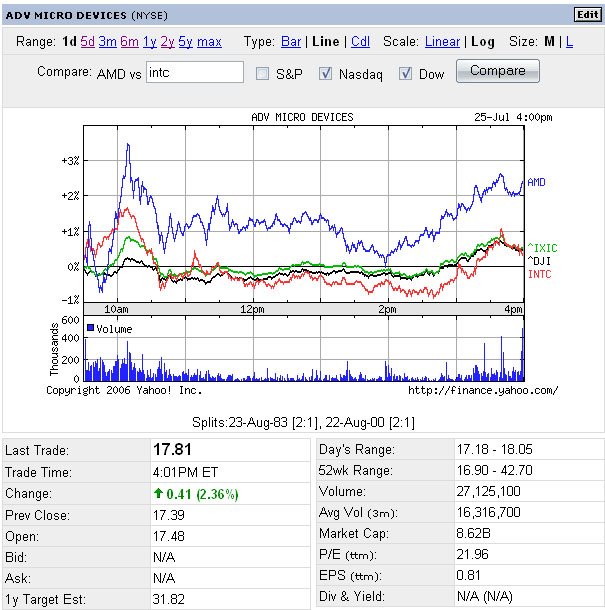Uncheck the Dow checkbox
Image resolution: width=605 pixels, height=610 pixels.
pos(405,74)
